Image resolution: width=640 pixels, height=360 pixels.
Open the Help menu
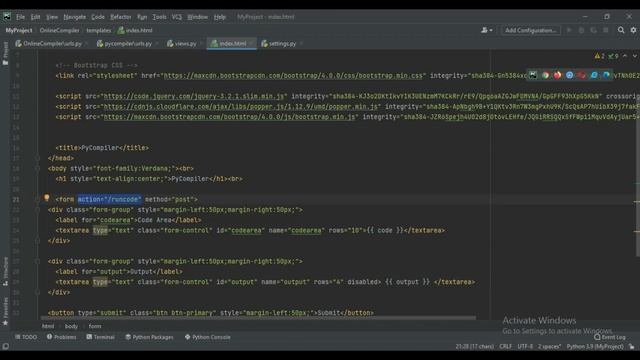coord(220,17)
